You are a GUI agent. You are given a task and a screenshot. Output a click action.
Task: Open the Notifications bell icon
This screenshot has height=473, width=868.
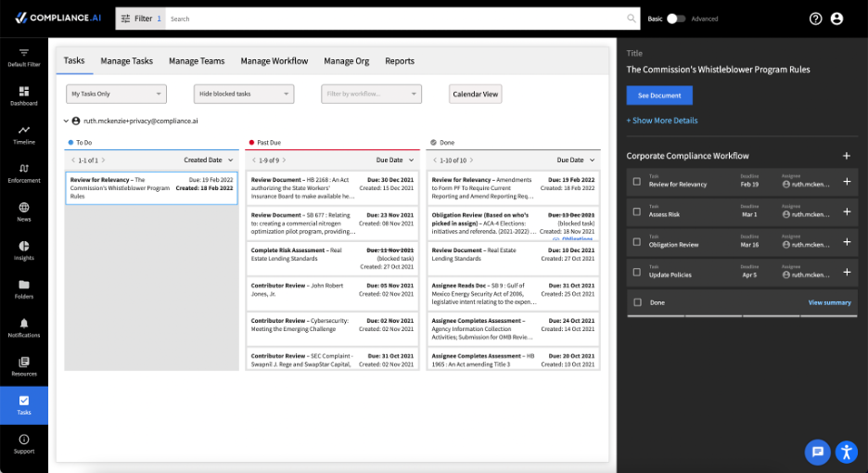[x=24, y=324]
